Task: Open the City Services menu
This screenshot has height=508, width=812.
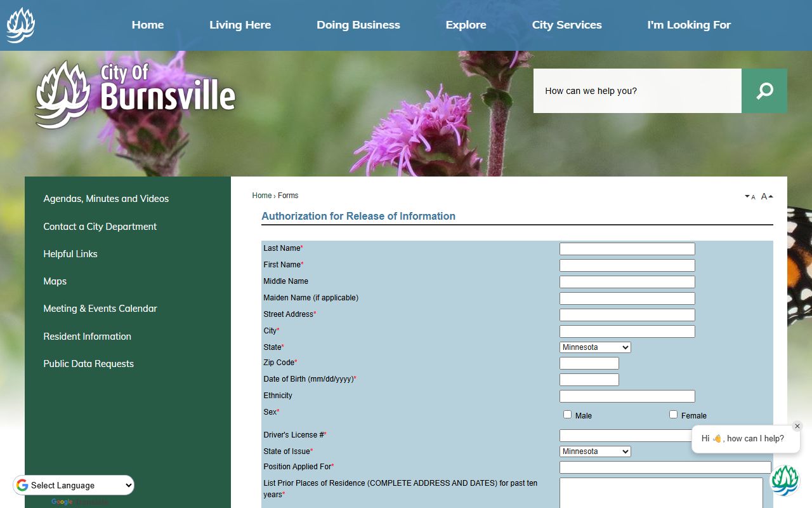Action: coord(566,25)
